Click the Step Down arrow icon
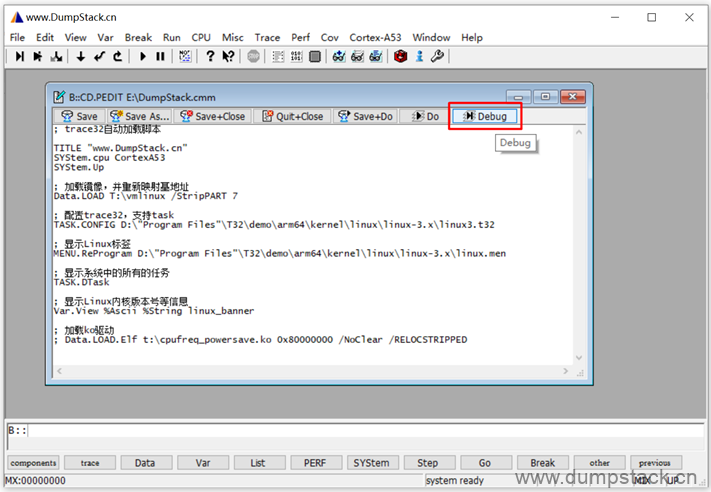 (81, 57)
